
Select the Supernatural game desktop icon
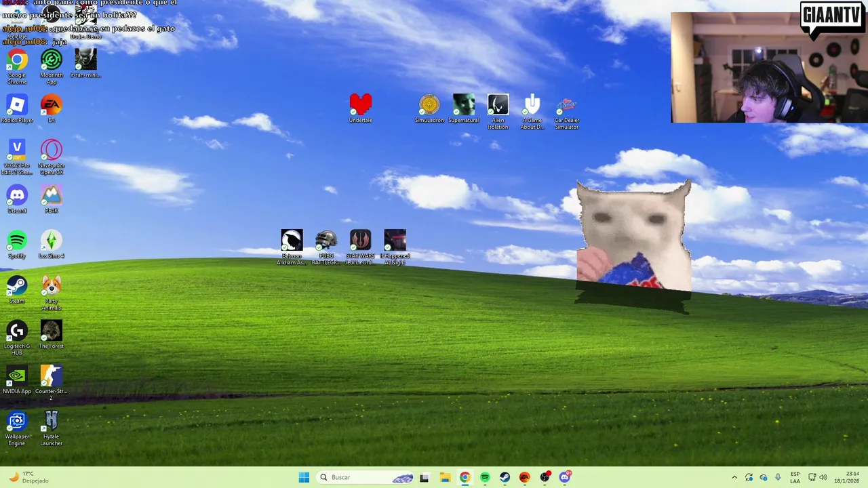click(x=464, y=108)
